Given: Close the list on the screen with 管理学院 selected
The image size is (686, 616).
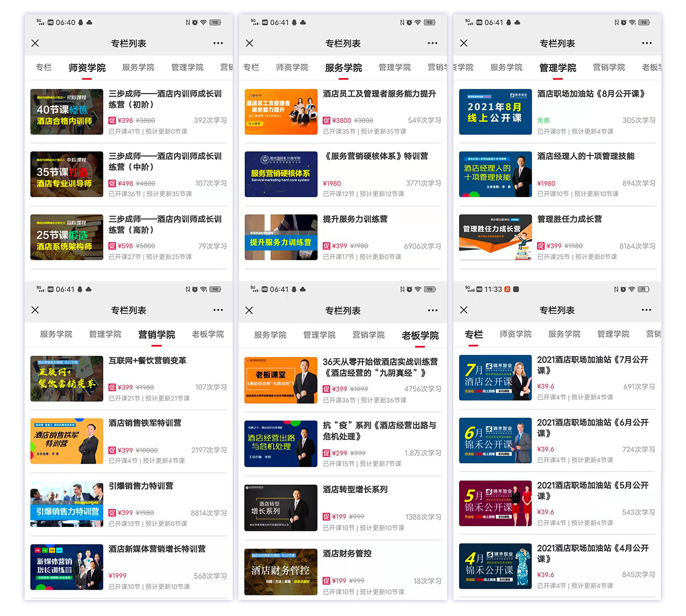Looking at the screenshot, I should [464, 43].
